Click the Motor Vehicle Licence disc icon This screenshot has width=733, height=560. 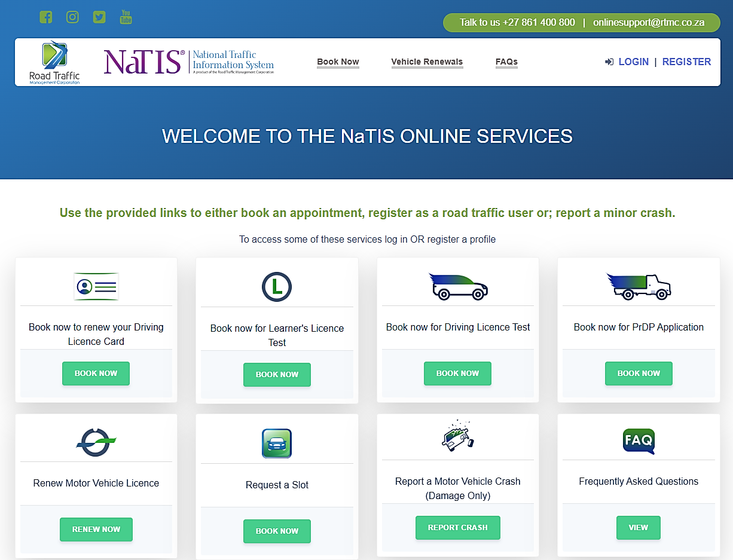96,442
